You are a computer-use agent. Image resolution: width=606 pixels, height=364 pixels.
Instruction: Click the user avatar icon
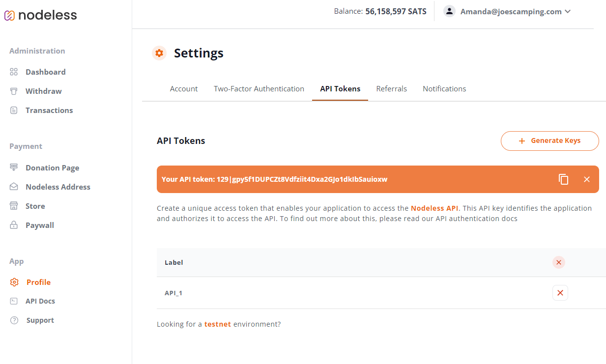coord(449,11)
